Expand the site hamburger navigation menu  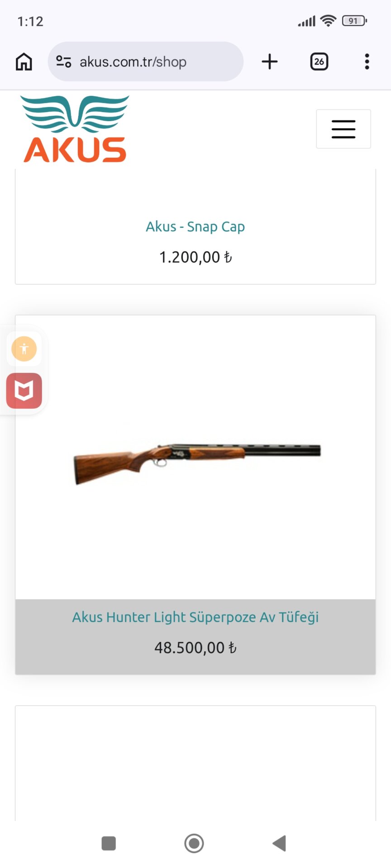coord(343,129)
